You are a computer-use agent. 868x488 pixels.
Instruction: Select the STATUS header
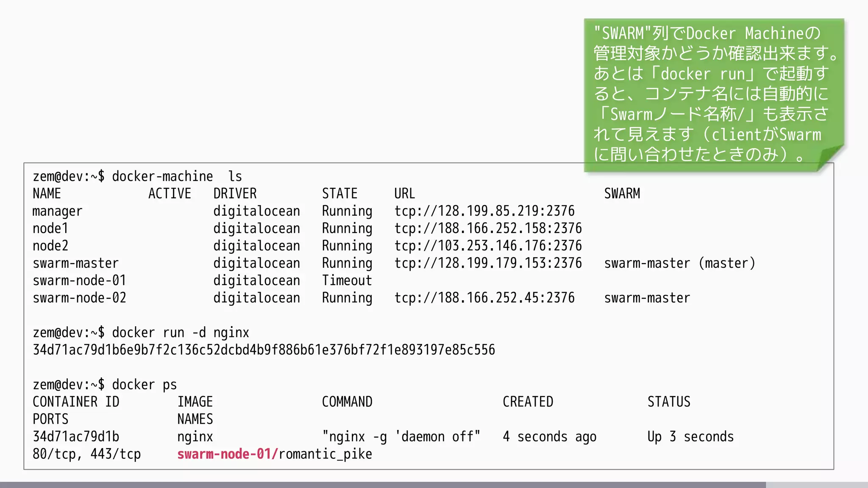tap(669, 402)
